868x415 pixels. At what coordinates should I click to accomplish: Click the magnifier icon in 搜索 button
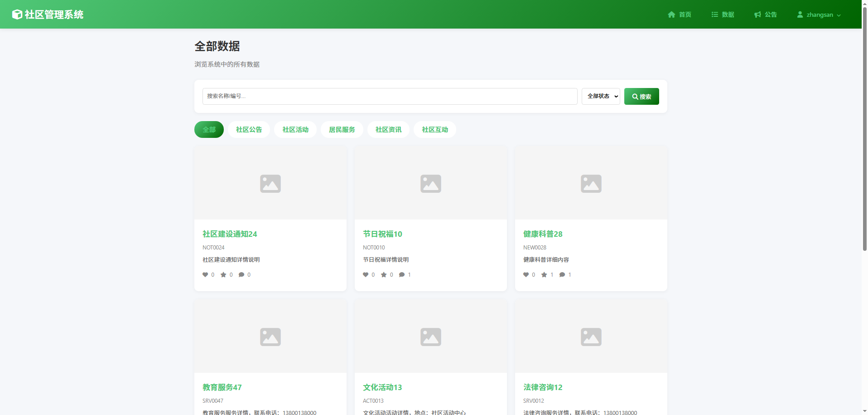[x=635, y=97]
